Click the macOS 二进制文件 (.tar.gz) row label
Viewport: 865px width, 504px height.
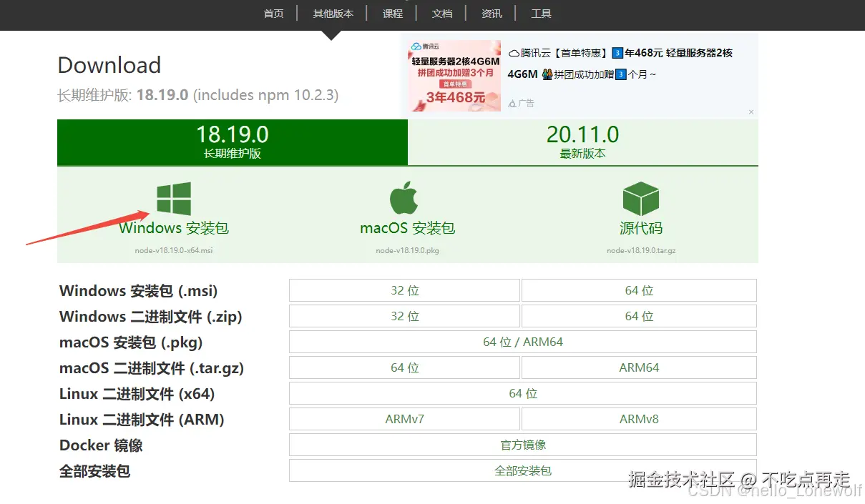(152, 368)
